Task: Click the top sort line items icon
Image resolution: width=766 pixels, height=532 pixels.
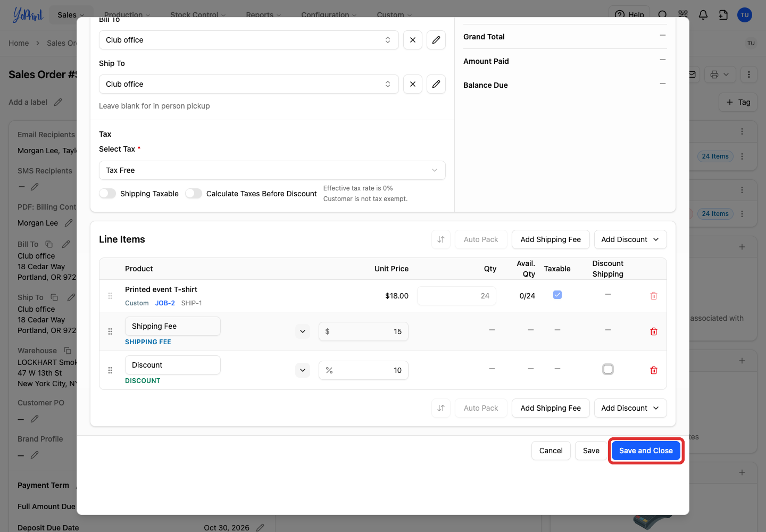Action: 441,239
